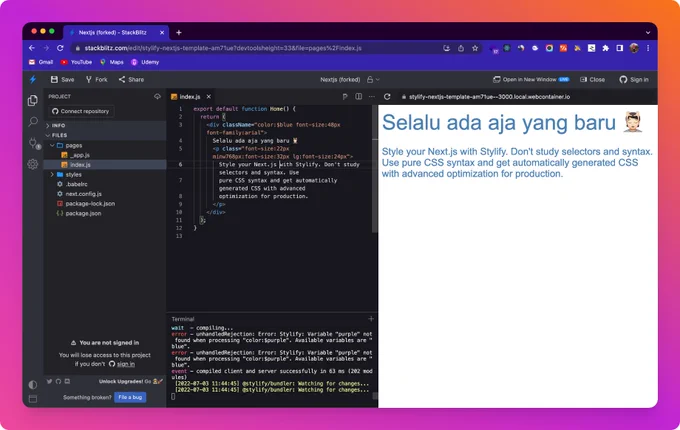Image resolution: width=680 pixels, height=430 pixels.
Task: Click Connect repository
Action: [81, 111]
